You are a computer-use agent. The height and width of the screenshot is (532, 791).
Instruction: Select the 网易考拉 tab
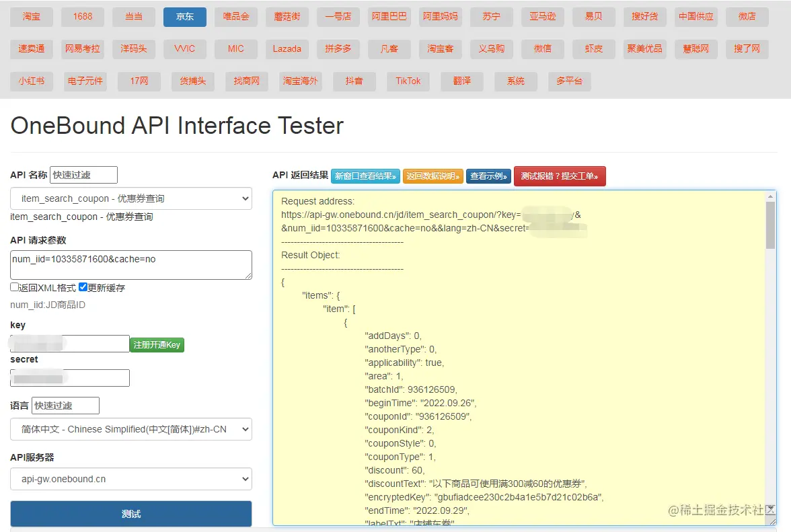point(83,49)
